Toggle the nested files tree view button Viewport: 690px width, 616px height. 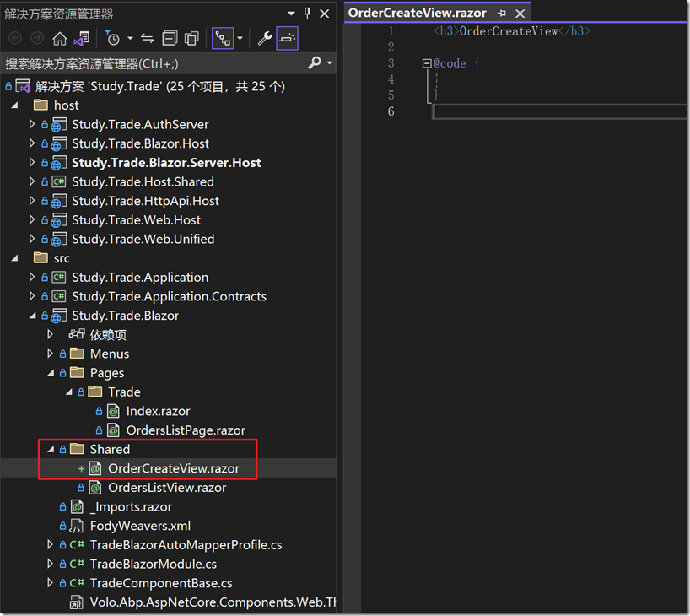coord(223,39)
